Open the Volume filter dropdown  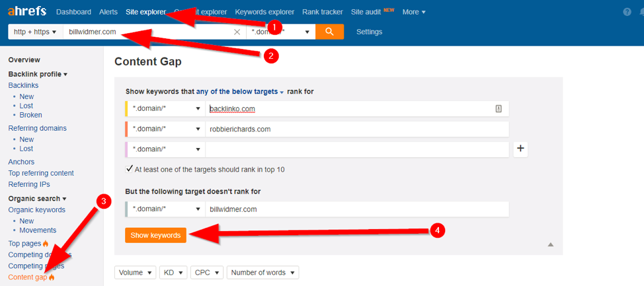[x=136, y=272]
